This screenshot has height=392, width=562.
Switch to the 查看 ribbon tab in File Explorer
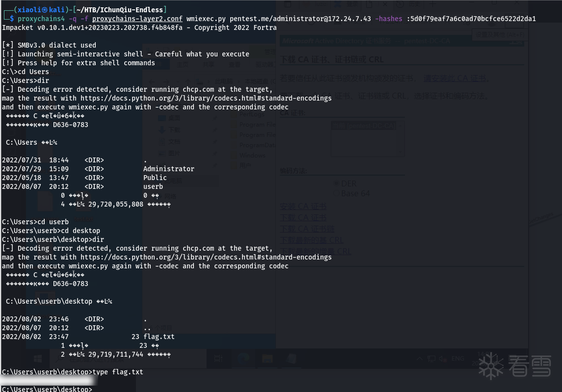[x=235, y=64]
